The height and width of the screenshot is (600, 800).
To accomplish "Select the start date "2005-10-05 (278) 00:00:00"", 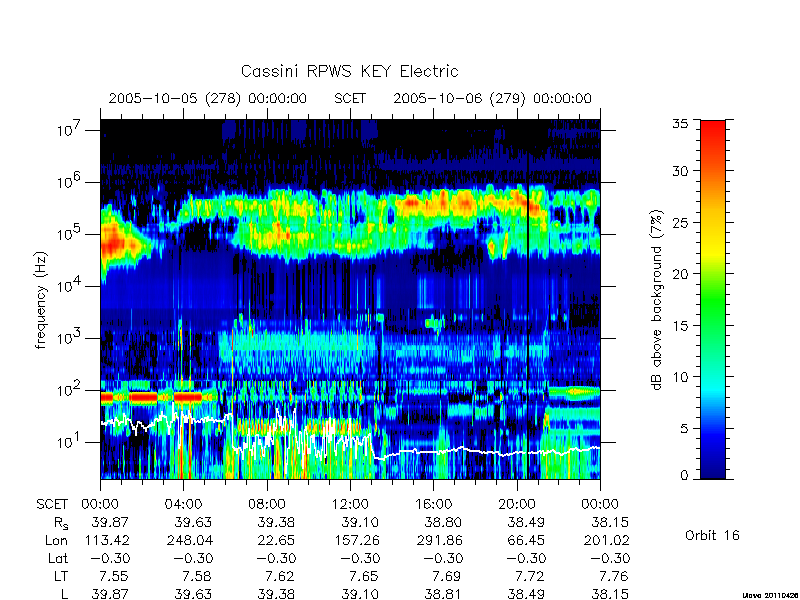I will pyautogui.click(x=208, y=98).
